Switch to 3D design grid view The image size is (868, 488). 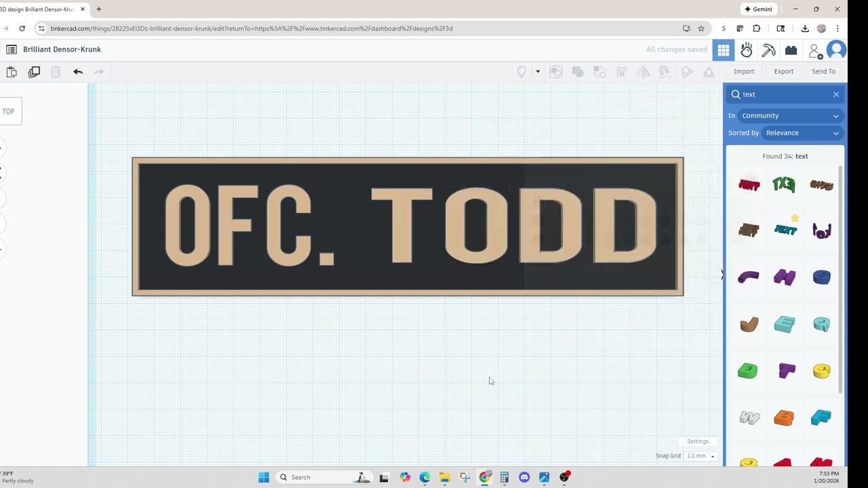pos(724,50)
